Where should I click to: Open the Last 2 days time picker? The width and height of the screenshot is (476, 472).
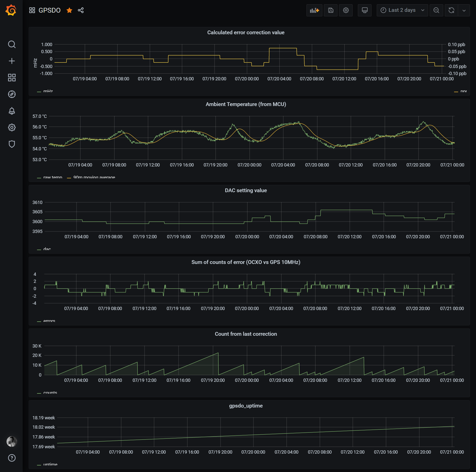point(402,10)
